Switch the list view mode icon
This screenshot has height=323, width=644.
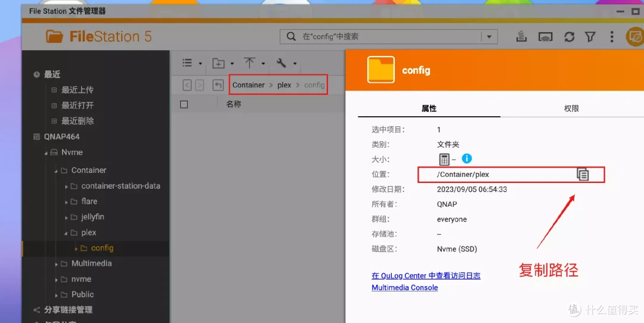(x=187, y=63)
